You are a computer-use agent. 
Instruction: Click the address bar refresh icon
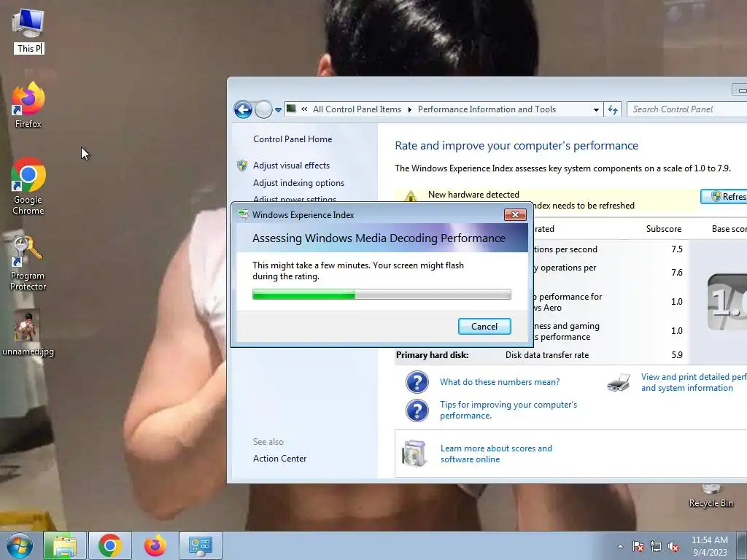tap(613, 109)
